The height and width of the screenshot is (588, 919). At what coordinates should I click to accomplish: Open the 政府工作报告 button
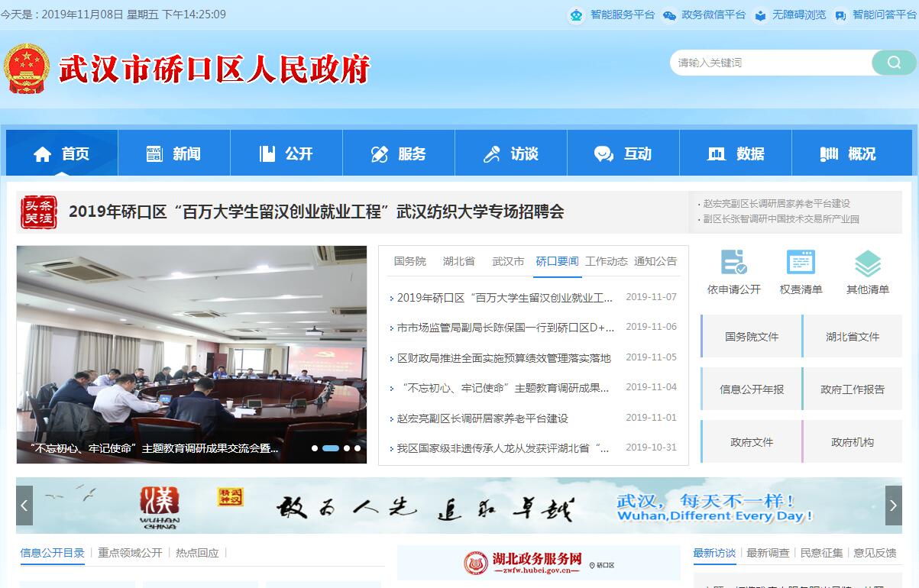tap(853, 389)
